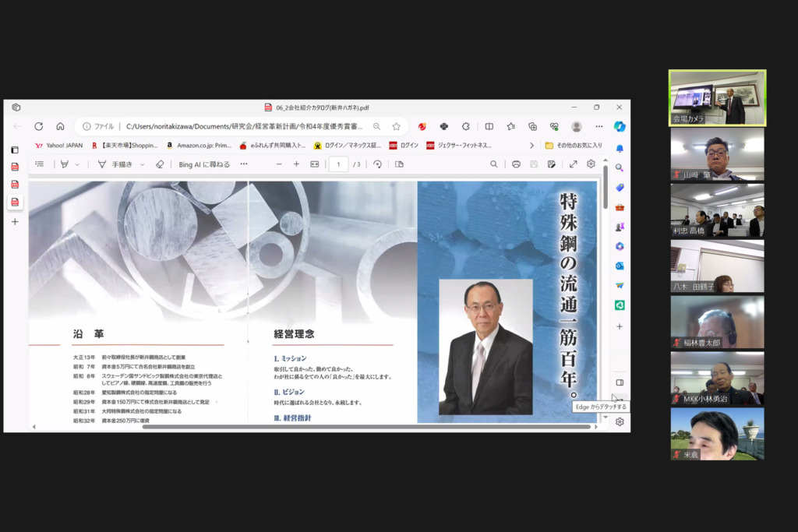The width and height of the screenshot is (798, 532).
Task: Select the eraser tool in PDF toolbar
Action: tap(160, 164)
